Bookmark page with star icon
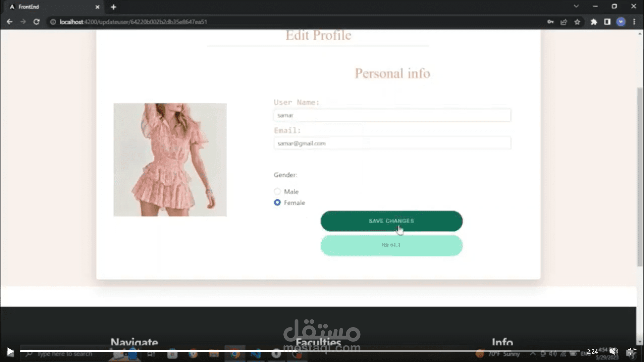The image size is (644, 362). point(577,22)
